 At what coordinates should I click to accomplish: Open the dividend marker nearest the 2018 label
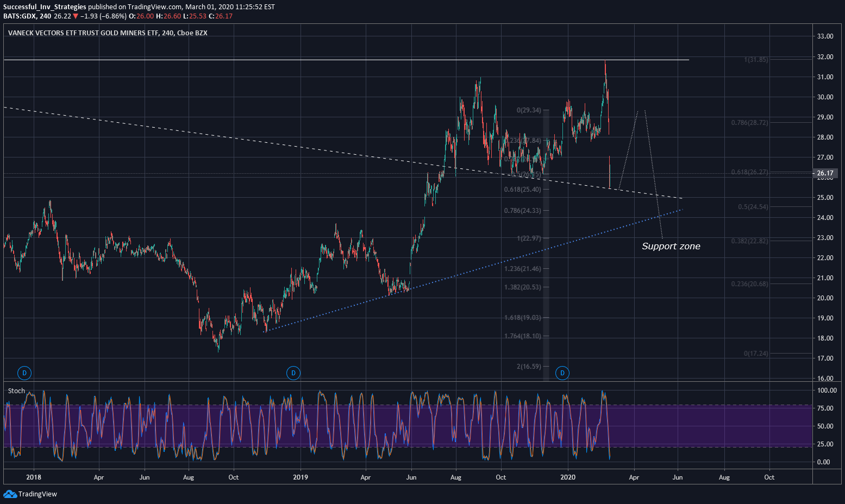coord(24,373)
